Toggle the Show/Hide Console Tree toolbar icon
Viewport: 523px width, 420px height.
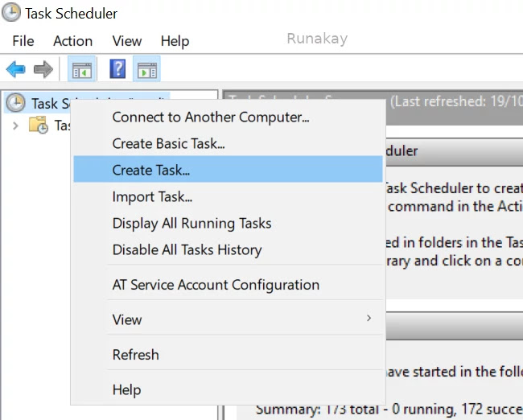[x=80, y=70]
